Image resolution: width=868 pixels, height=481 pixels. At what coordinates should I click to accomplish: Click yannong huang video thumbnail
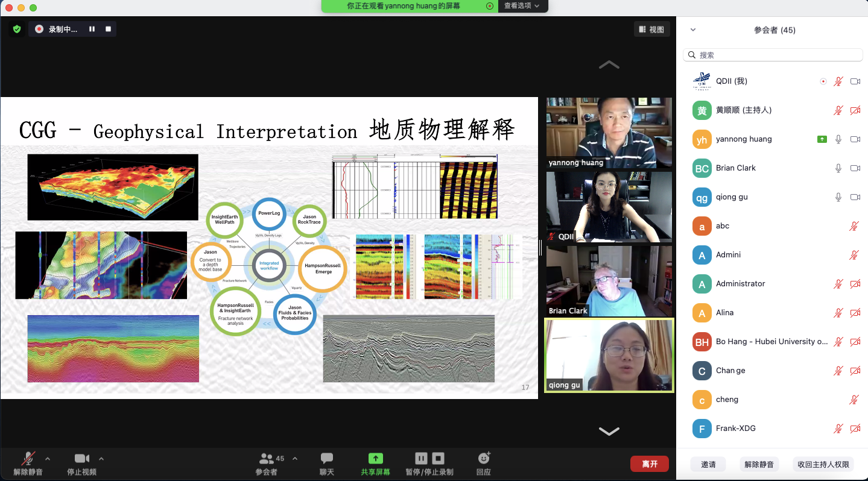[609, 133]
